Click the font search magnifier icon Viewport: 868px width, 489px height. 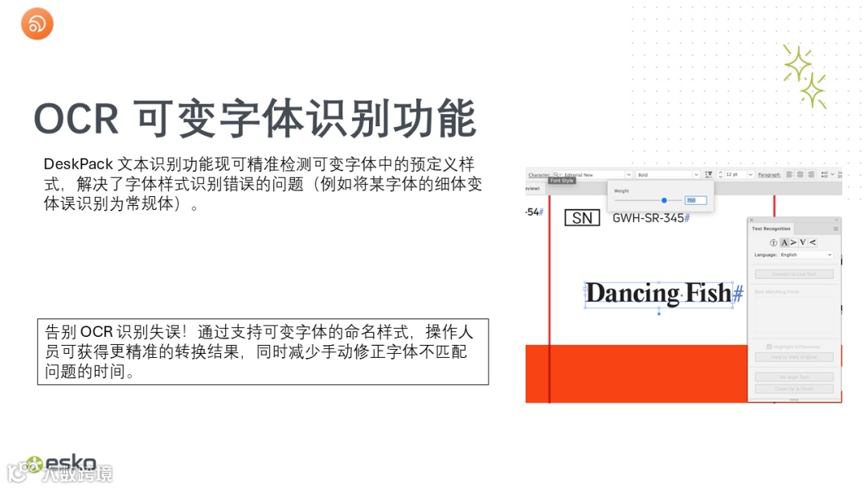click(556, 175)
